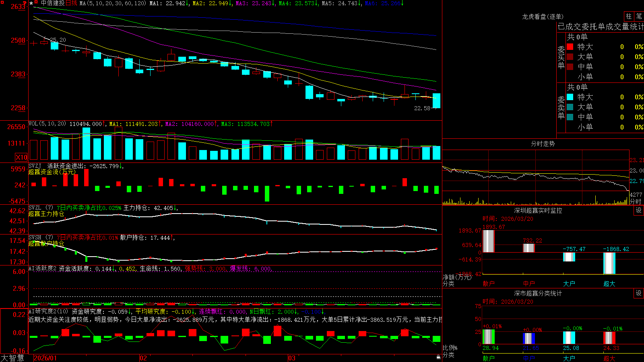The width and height of the screenshot is (644, 362).
Task: Click the dark red 大单 buy-order swatch
Action: click(x=570, y=57)
